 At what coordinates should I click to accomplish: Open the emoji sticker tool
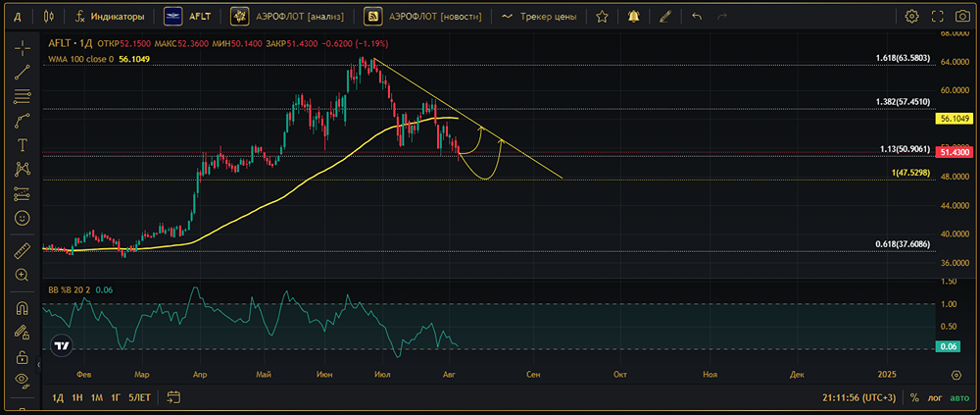click(x=22, y=217)
